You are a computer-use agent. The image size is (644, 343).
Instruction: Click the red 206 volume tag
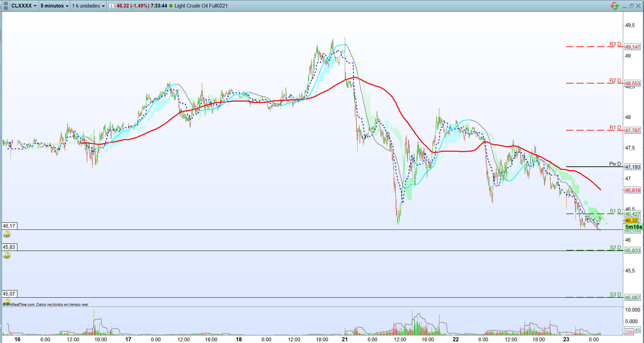(629, 332)
